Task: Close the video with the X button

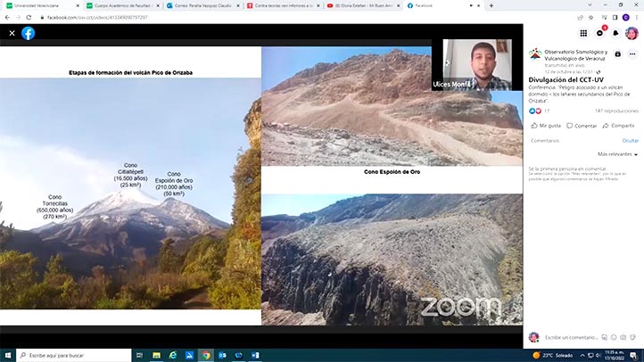Action: 12,33
